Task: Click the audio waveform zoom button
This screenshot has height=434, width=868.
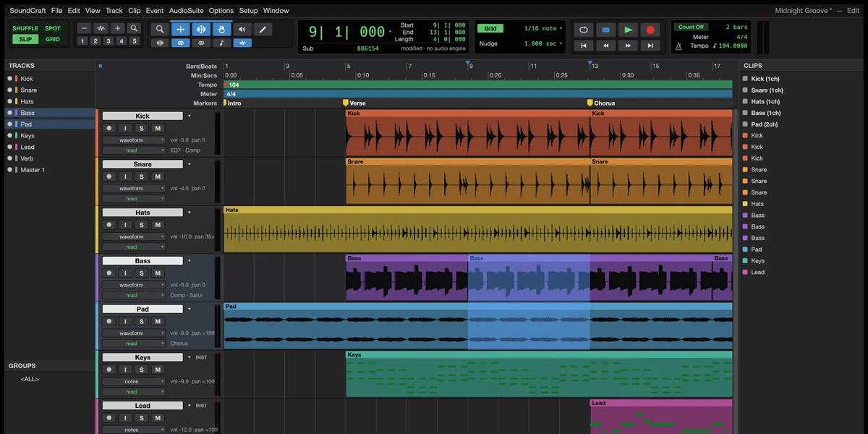Action: pyautogui.click(x=101, y=28)
